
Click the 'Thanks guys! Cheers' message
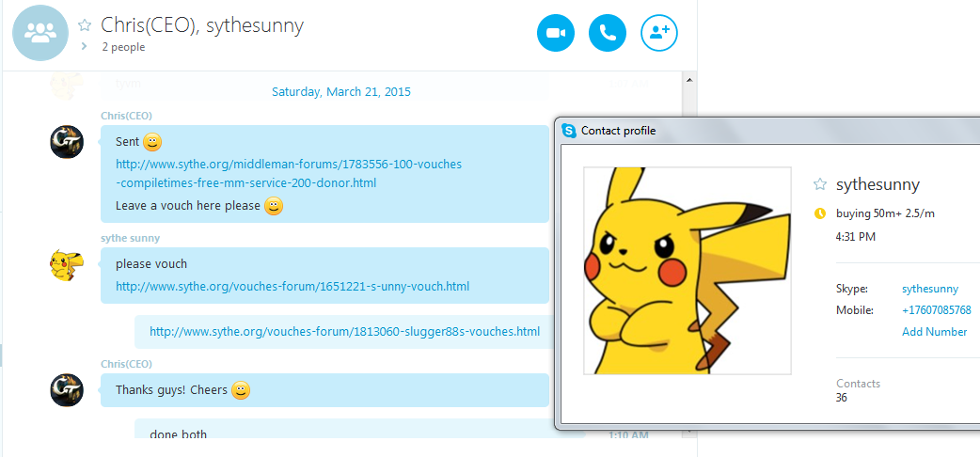[x=171, y=389]
